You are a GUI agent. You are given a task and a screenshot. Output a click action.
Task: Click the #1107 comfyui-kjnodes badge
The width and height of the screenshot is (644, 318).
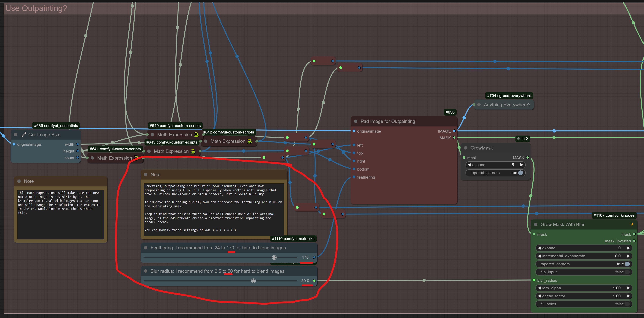tap(614, 215)
